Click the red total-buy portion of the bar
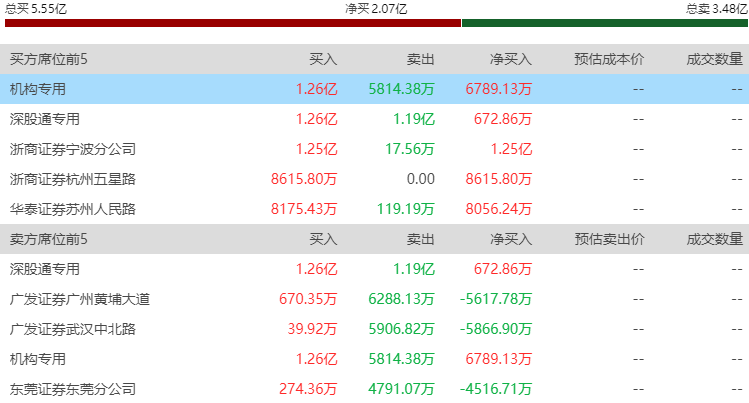This screenshot has height=403, width=749. 233,23
